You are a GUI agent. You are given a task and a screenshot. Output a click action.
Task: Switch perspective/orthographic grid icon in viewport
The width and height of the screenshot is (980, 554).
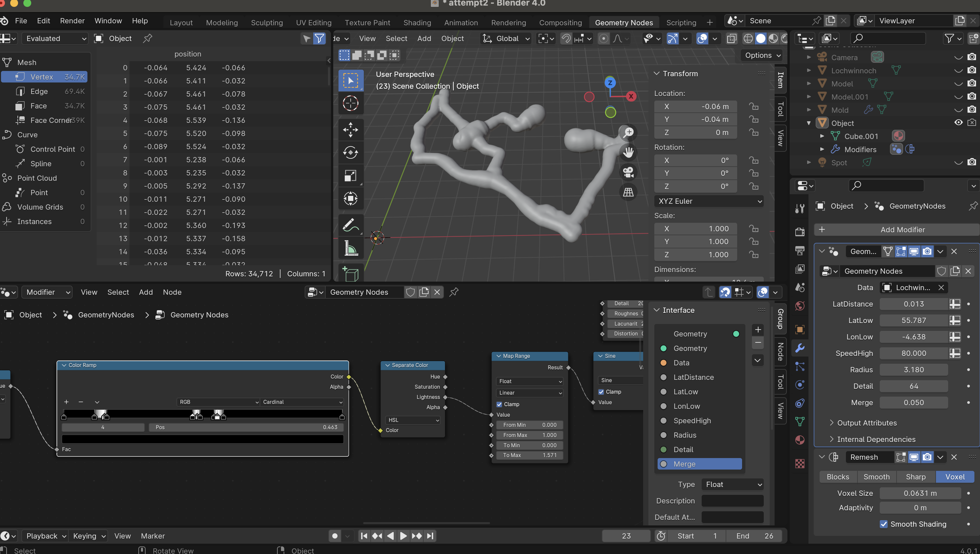pos(628,192)
